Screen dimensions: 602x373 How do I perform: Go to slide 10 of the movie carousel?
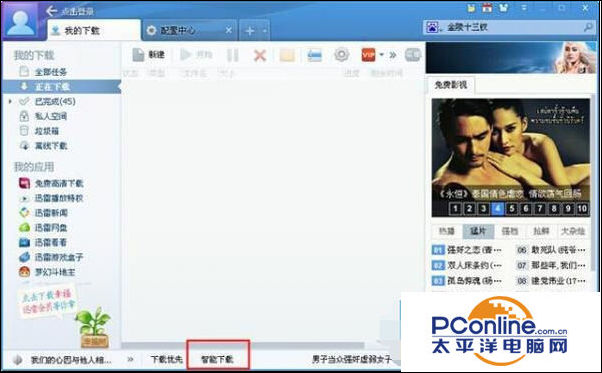click(x=582, y=208)
